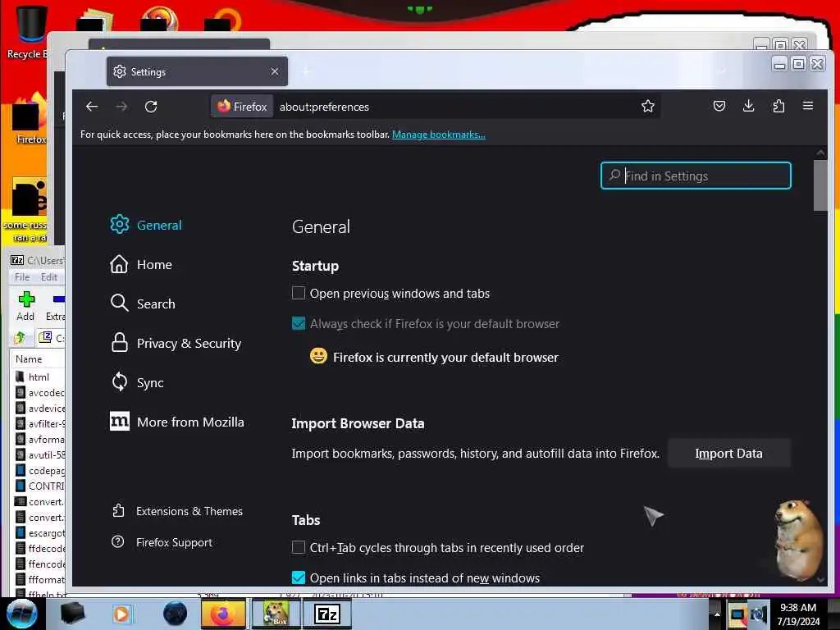Screen dimensions: 840x630
Task: Enable Ctrl+Tab cycles through tabs option
Action: pos(299,547)
